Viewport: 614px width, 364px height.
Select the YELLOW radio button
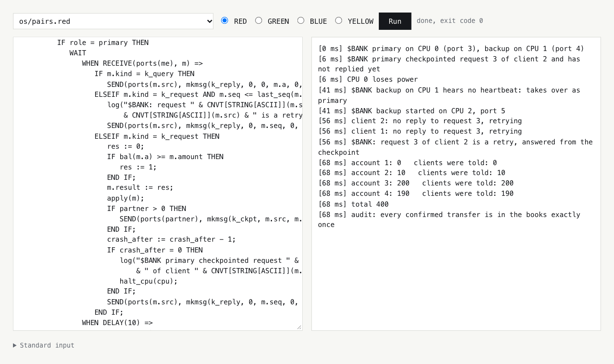(339, 20)
